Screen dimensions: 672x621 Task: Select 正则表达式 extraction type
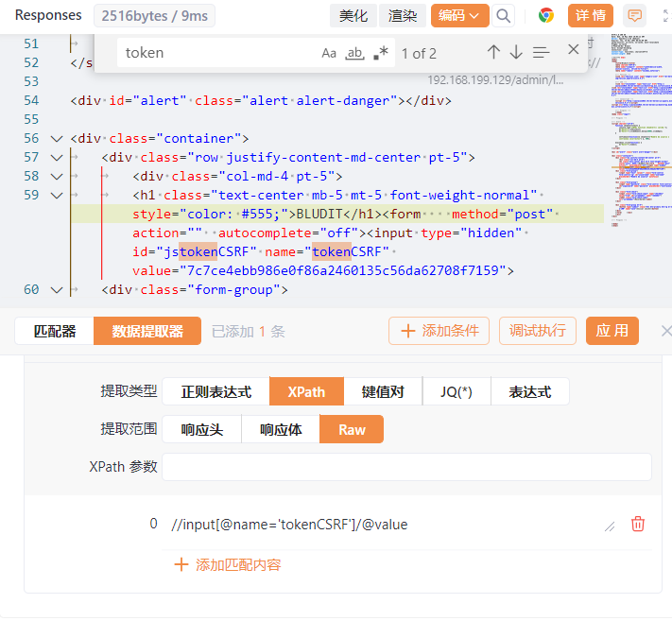(x=216, y=391)
